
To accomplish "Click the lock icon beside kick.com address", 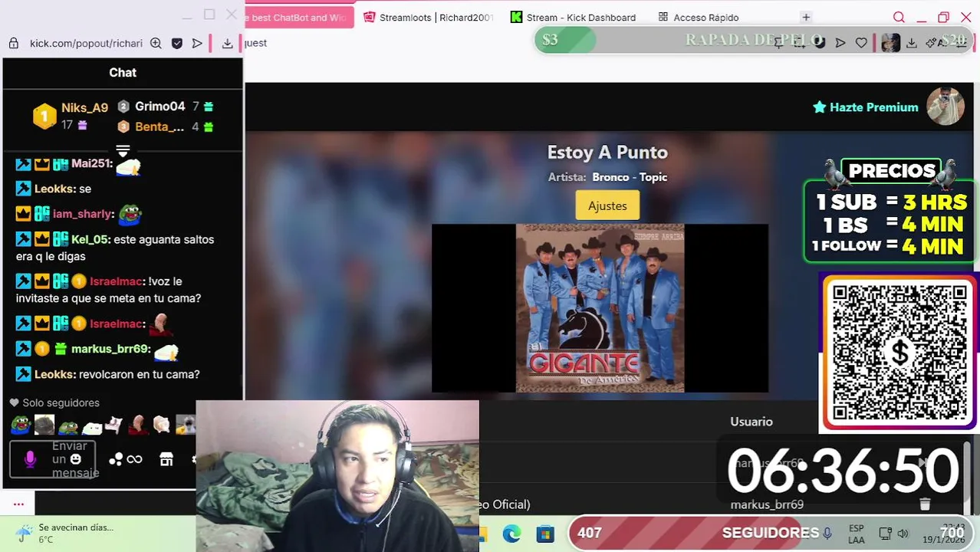I will (13, 44).
